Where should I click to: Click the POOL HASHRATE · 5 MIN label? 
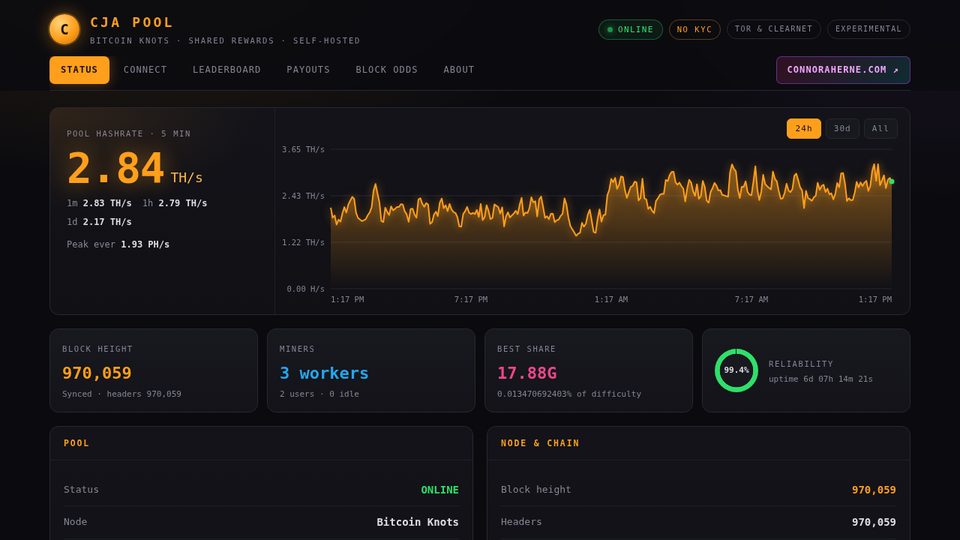[x=129, y=133]
